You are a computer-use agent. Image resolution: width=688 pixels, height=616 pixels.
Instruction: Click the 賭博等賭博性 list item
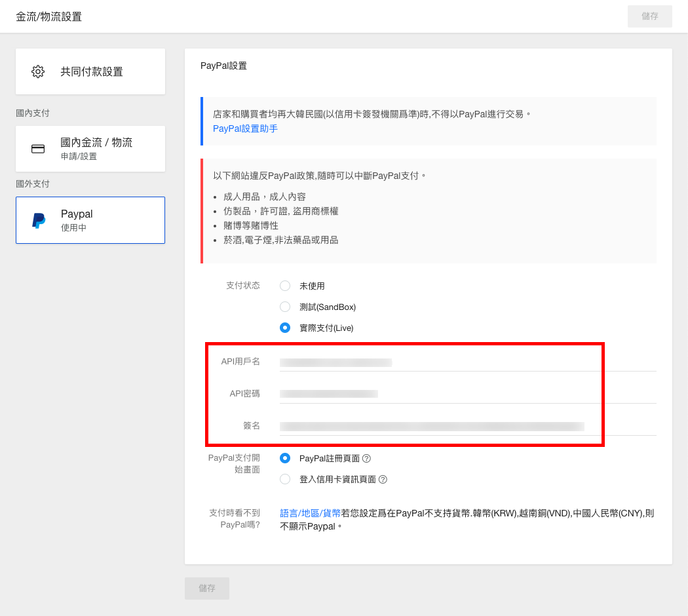pos(251,225)
